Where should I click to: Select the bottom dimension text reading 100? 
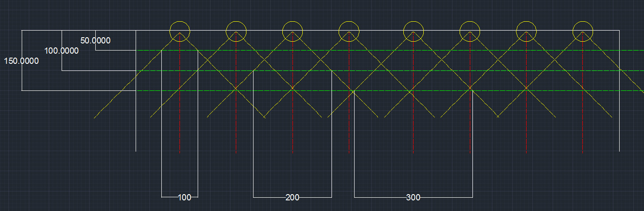point(184,197)
